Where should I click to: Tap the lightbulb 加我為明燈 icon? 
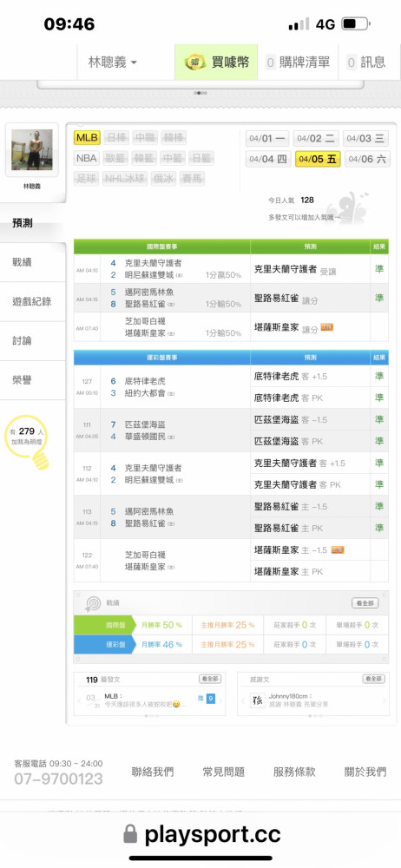(28, 441)
